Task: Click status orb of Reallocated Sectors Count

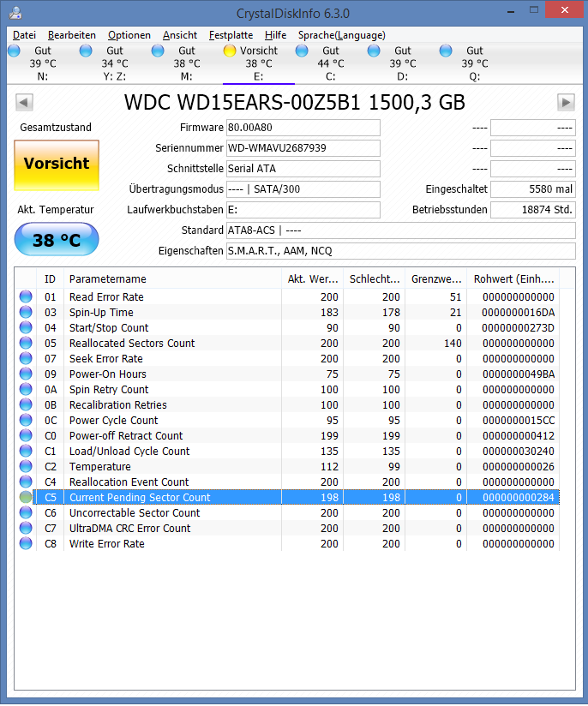Action: coord(26,343)
